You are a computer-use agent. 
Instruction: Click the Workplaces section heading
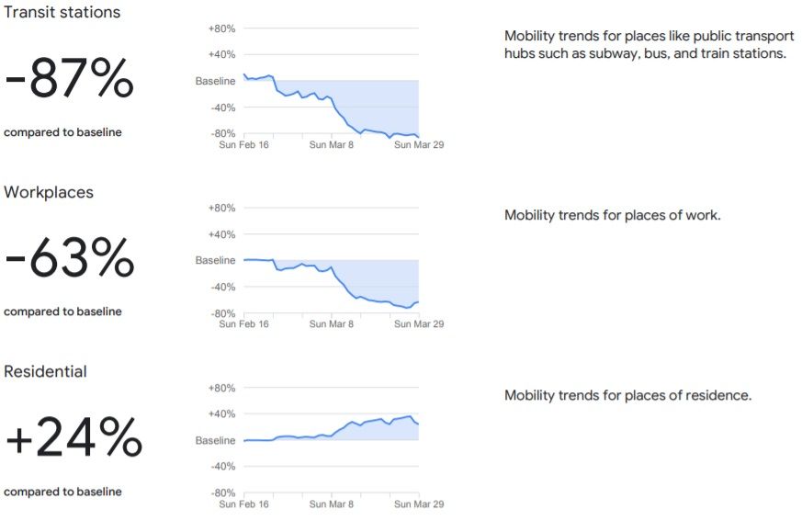point(49,192)
